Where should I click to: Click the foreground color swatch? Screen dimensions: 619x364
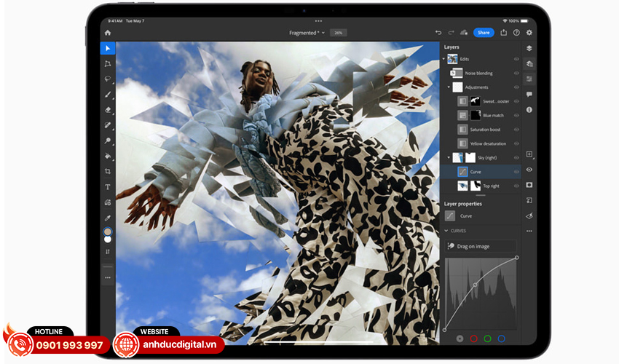pos(108,232)
